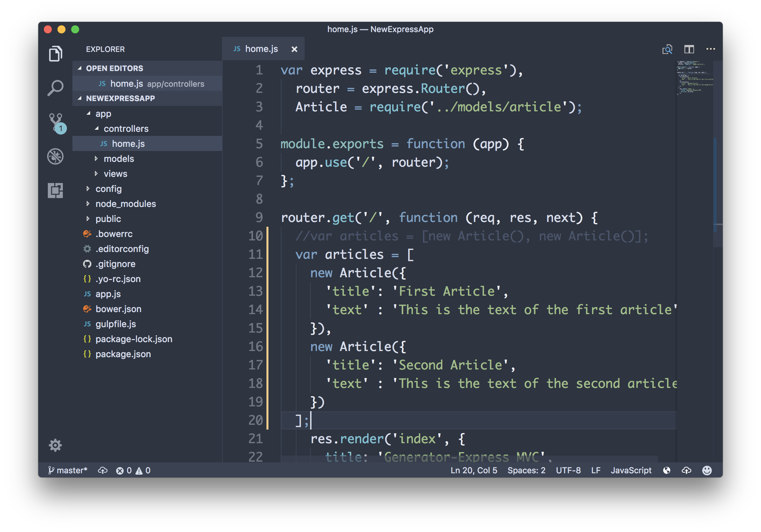This screenshot has height=532, width=761.
Task: Click the JS icon next to gulpfile.js
Action: coord(87,324)
